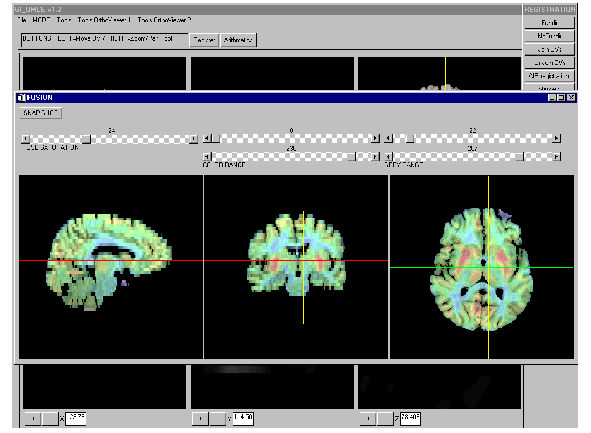
Task: Click left arrow of top-middle slider showing 0
Action: [x=207, y=139]
